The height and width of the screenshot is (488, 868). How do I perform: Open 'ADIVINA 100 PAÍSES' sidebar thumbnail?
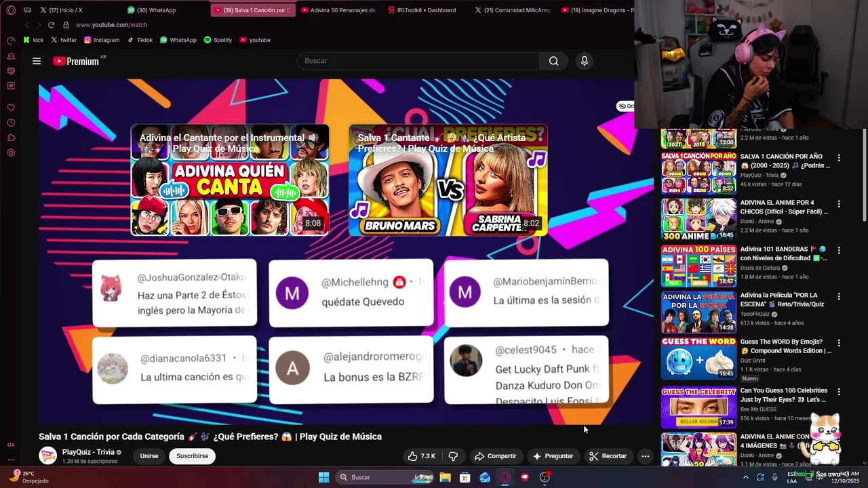click(x=698, y=266)
